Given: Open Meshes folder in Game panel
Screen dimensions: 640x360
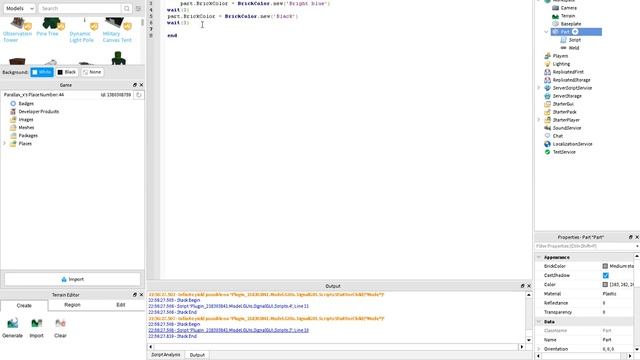Looking at the screenshot, I should (26, 127).
